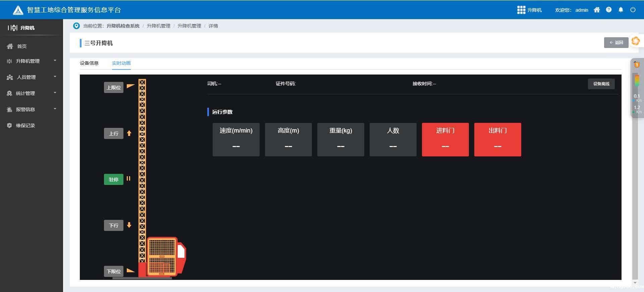Switch to the 设备信息 tab
644x292 pixels.
[89, 63]
